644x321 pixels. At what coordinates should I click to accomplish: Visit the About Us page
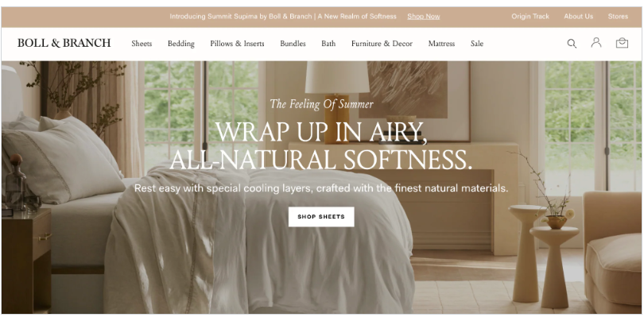coord(578,17)
